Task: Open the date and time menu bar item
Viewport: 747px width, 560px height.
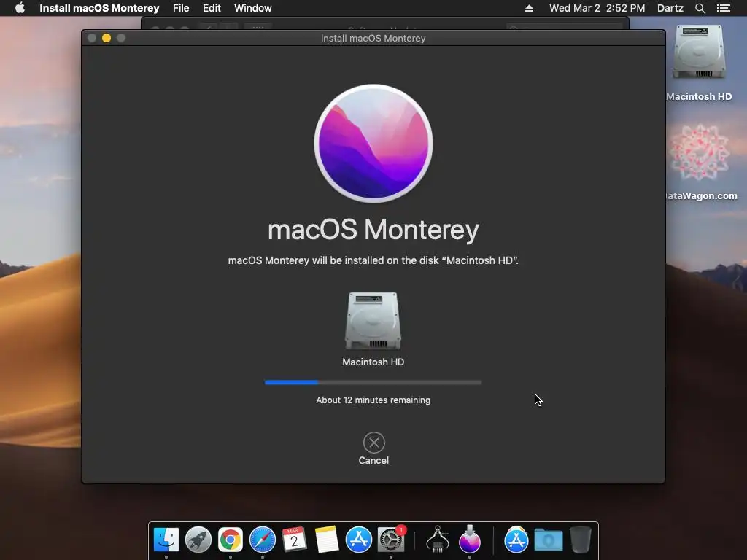Action: (x=597, y=8)
